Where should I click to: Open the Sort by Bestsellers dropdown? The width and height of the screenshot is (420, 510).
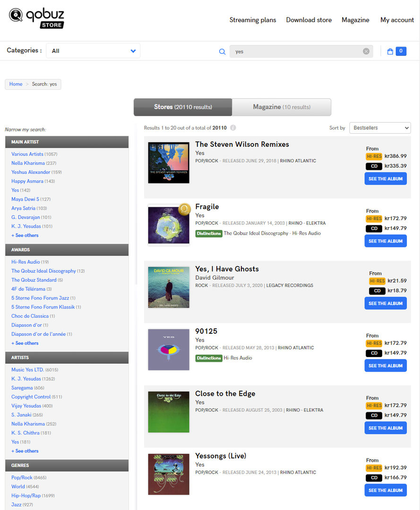click(x=380, y=128)
